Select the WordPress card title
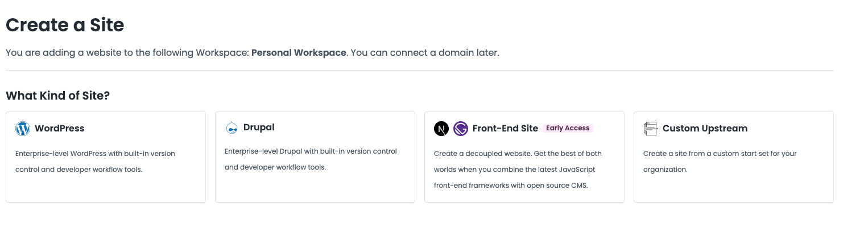The width and height of the screenshot is (868, 247). pos(59,129)
